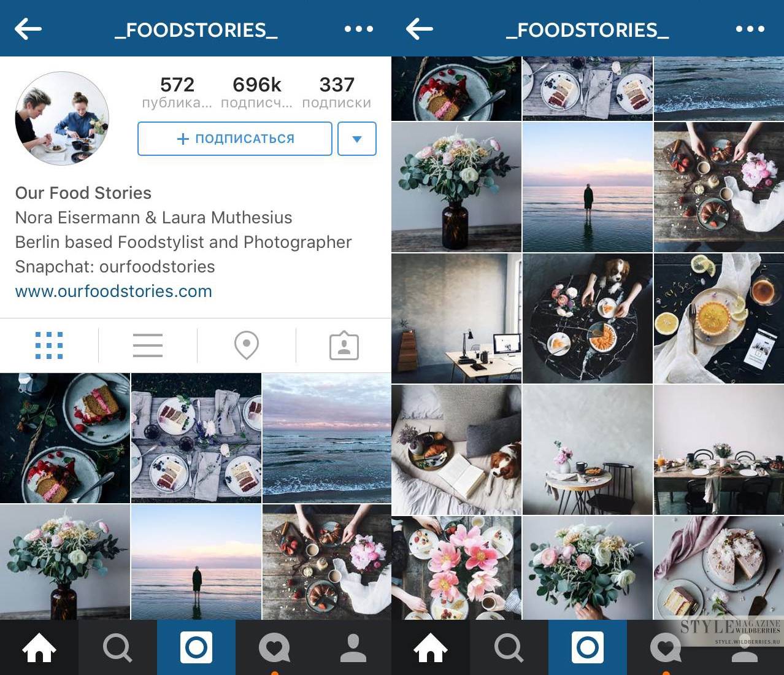Expand suggested accounts dropdown arrow

click(x=357, y=139)
